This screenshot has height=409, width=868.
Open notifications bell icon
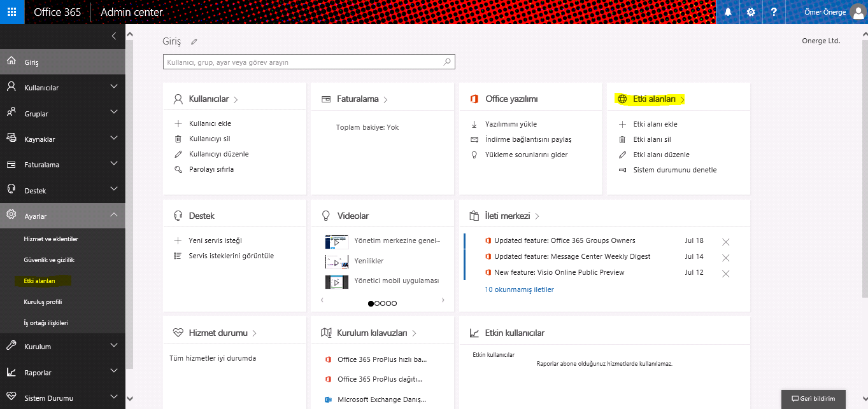coord(728,12)
